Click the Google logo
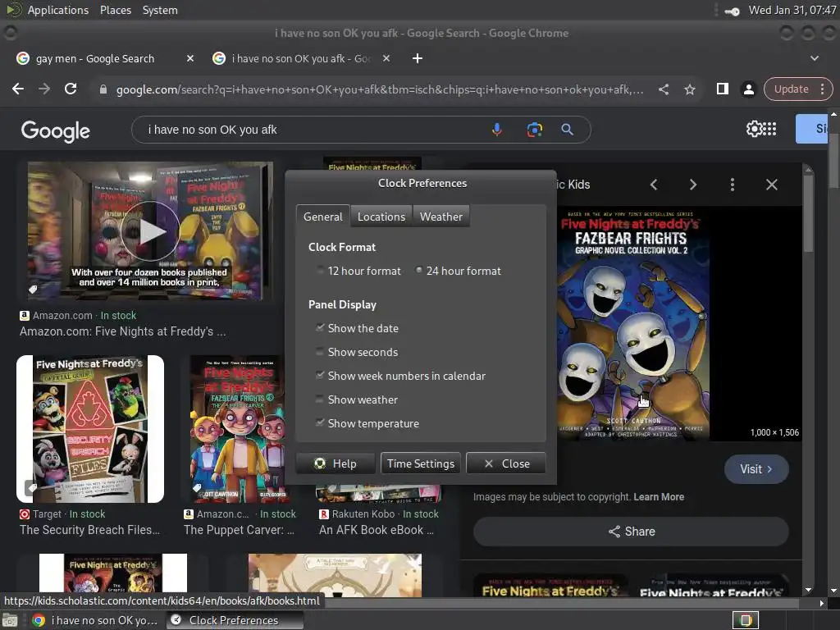 click(55, 130)
